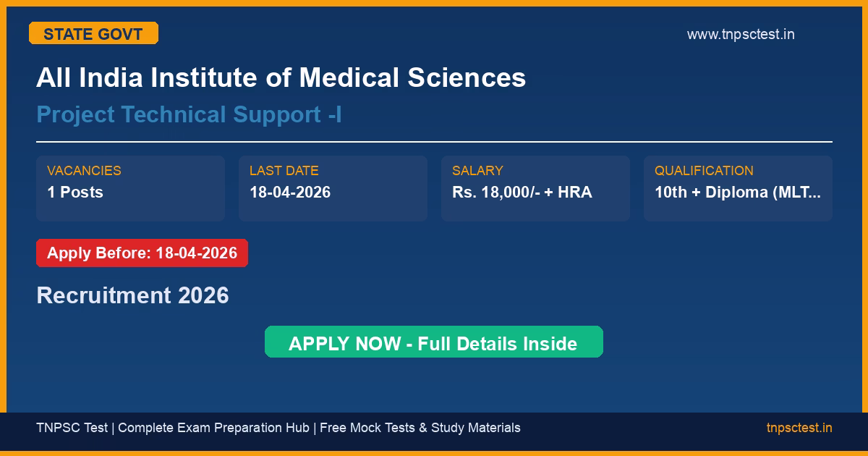Viewport: 868px width, 456px height.
Task: Click the white divider line below subtitle
Action: point(434,142)
